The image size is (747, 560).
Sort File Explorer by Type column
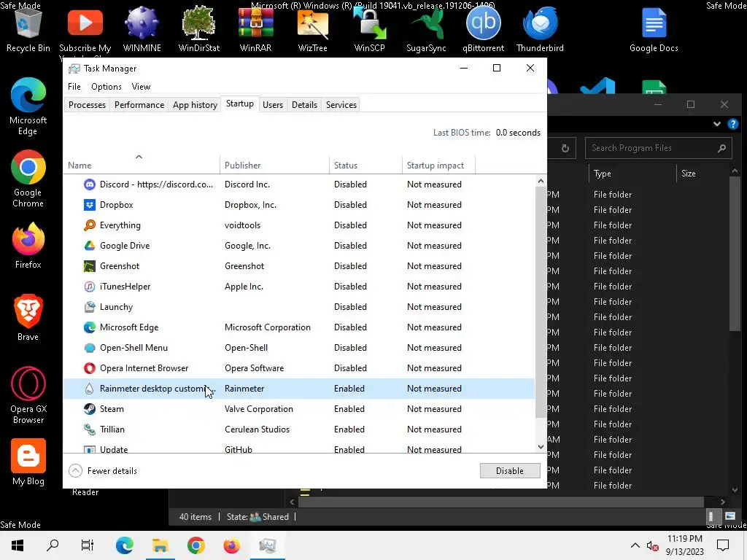point(632,174)
